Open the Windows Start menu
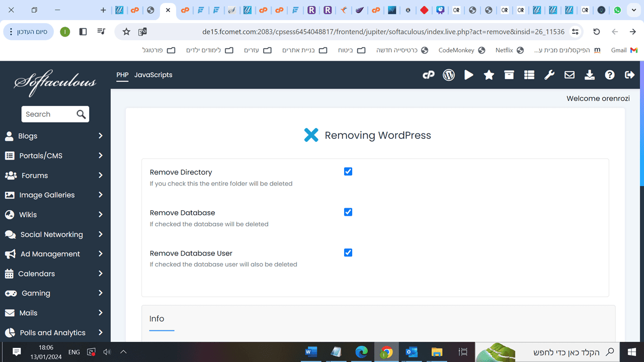 point(631,352)
